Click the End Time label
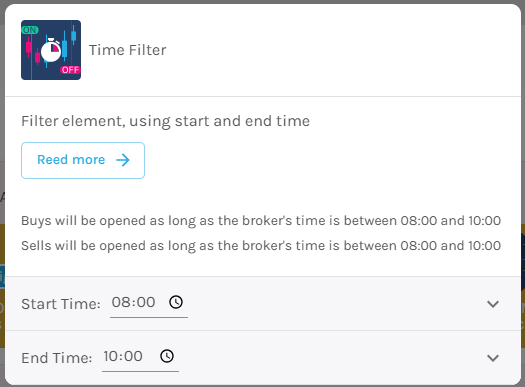 pyautogui.click(x=57, y=358)
